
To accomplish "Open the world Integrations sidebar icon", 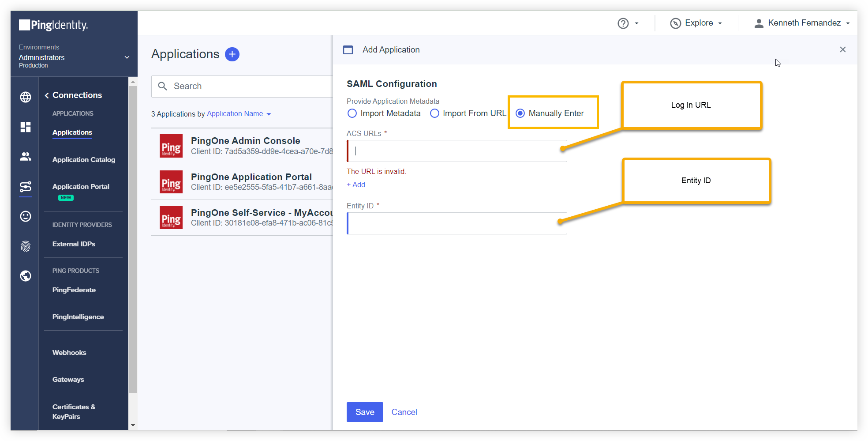I will click(x=26, y=276).
